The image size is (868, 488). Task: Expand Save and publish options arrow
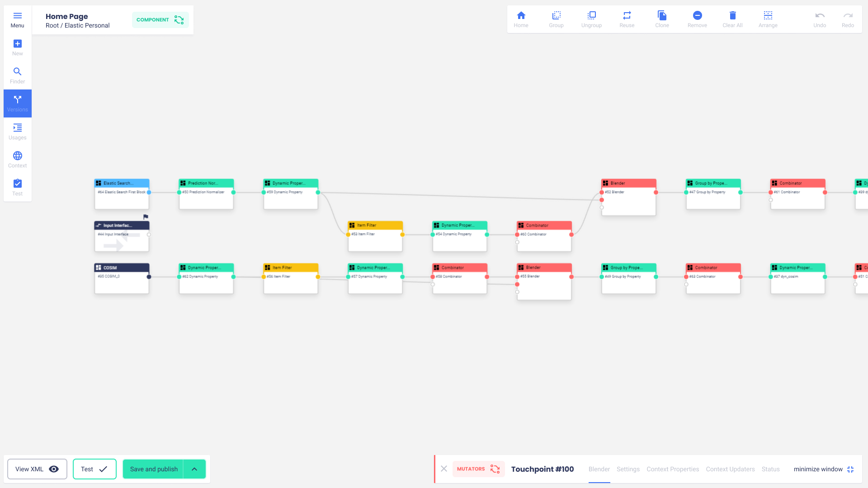194,469
